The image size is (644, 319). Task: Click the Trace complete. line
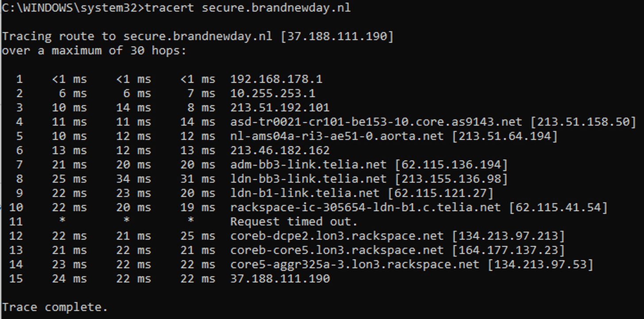click(x=55, y=308)
